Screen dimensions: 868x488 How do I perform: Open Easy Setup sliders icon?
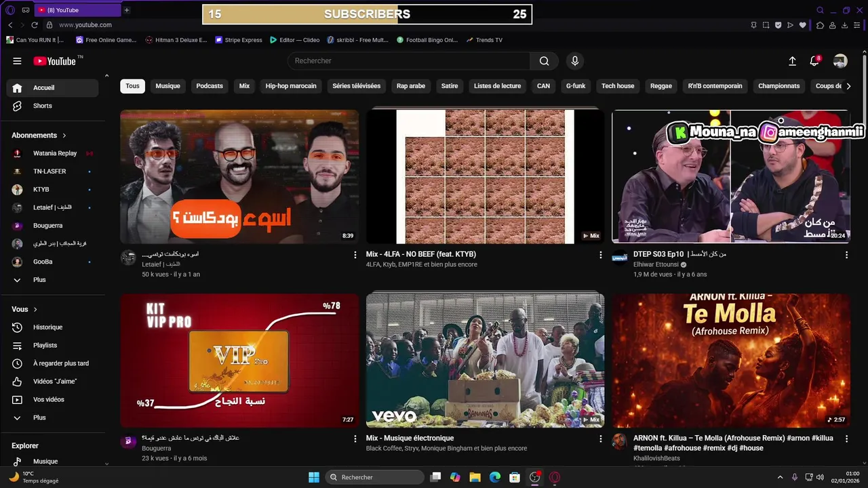(858, 25)
